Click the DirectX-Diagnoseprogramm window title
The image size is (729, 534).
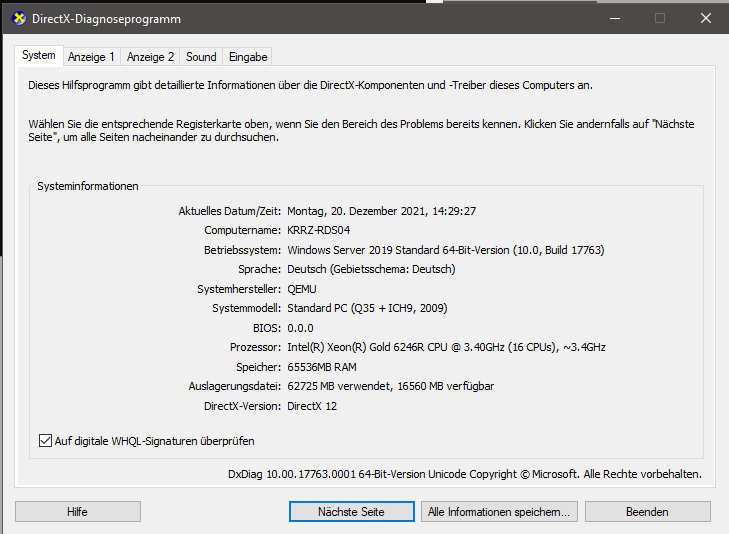[x=106, y=19]
